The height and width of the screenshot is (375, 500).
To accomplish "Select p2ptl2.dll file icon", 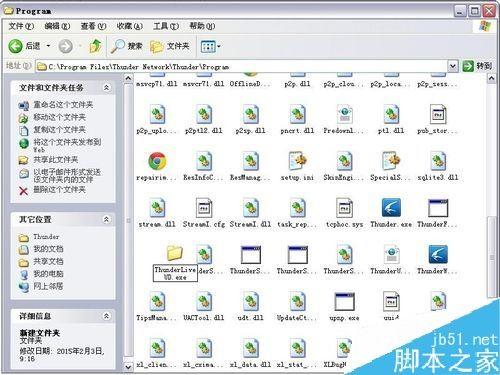I will (204, 114).
